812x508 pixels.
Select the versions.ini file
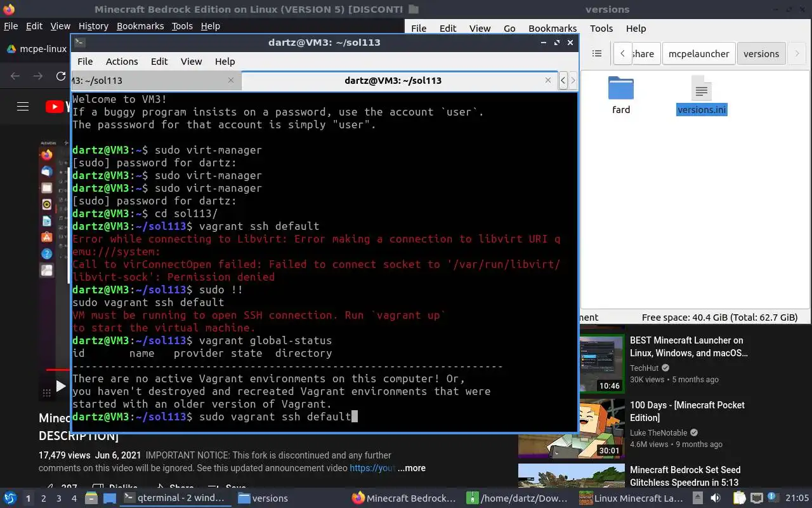[x=702, y=95]
